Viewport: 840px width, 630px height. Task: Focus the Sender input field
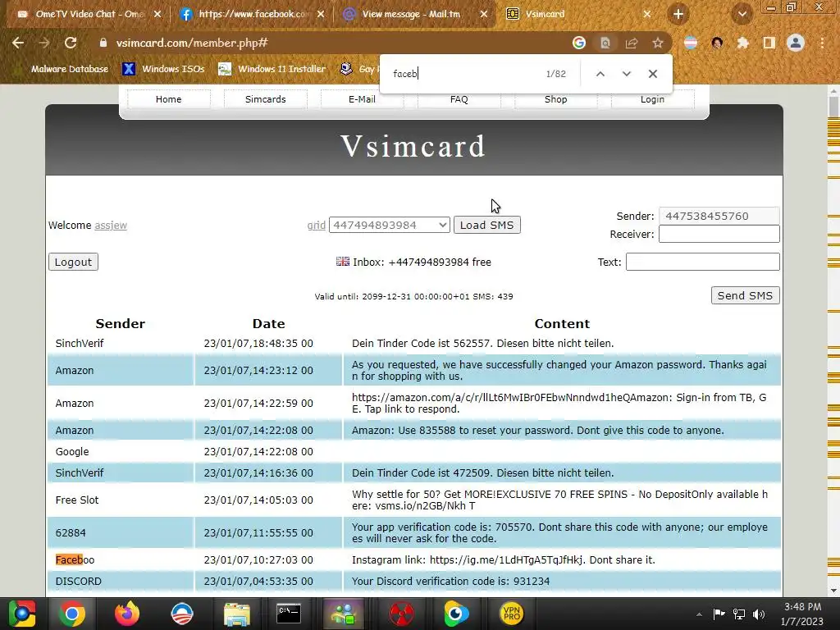[719, 216]
